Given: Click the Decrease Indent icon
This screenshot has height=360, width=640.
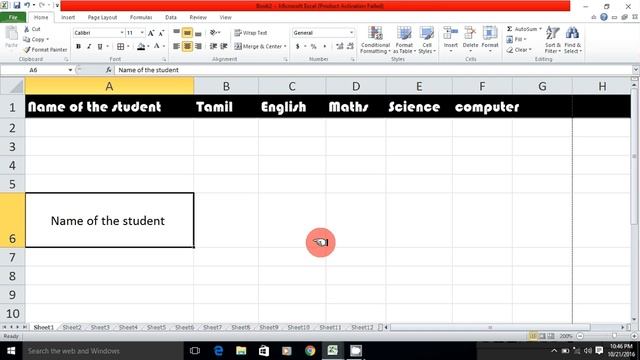Looking at the screenshot, I should pos(213,47).
